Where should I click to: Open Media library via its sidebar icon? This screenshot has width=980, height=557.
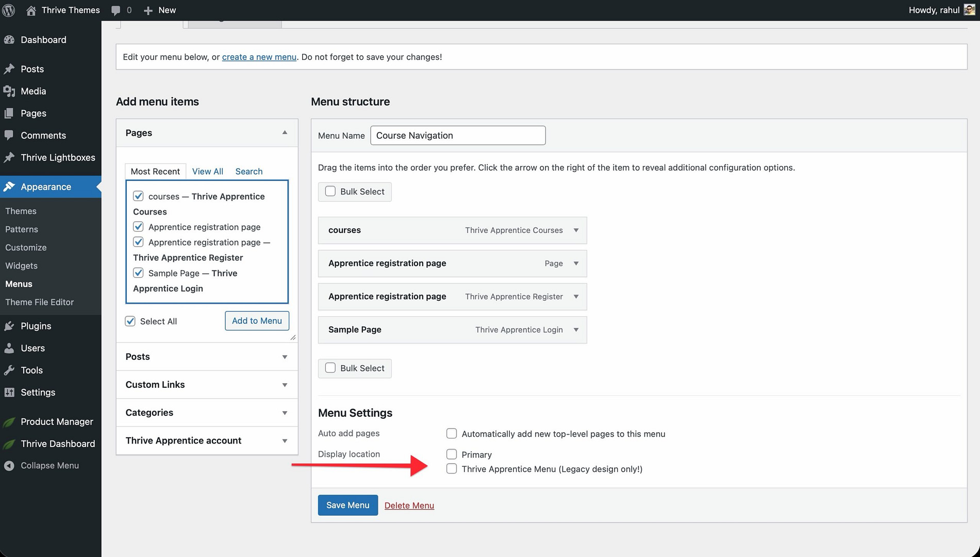pyautogui.click(x=9, y=91)
